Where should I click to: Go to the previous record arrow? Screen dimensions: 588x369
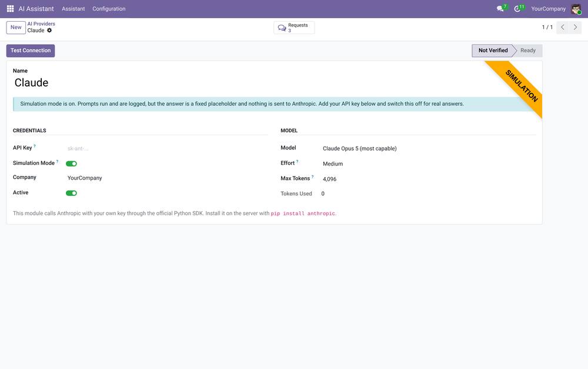(563, 28)
